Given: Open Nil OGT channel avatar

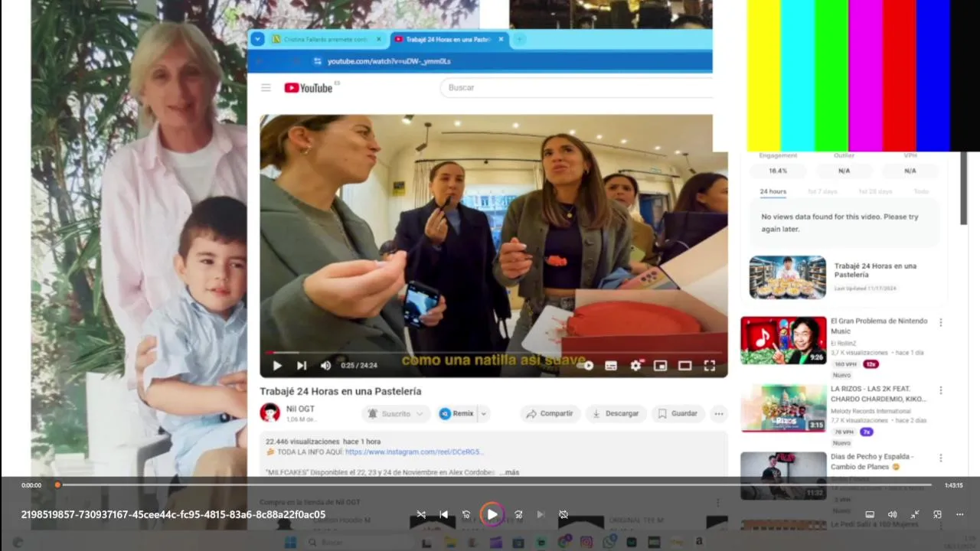Looking at the screenshot, I should pos(269,413).
